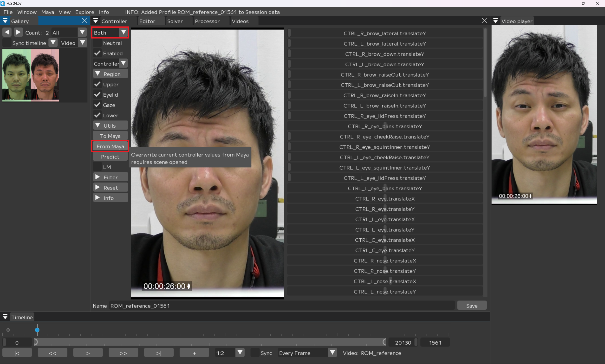This screenshot has width=605, height=364.
Task: Save the profile with Save button
Action: click(x=471, y=306)
